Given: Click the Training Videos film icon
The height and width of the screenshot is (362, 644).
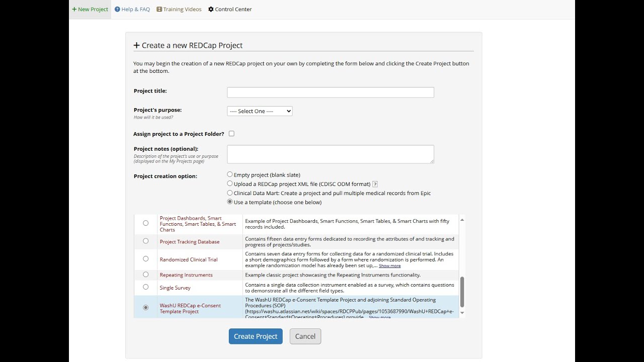Looking at the screenshot, I should [159, 9].
